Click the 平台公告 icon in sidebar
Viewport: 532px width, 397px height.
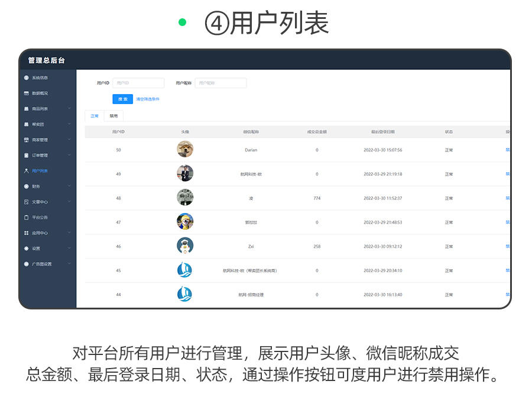tap(26, 218)
